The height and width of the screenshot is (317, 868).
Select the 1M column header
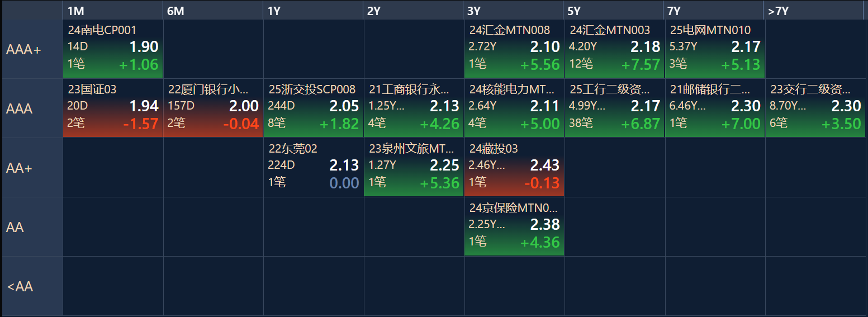[x=113, y=11]
